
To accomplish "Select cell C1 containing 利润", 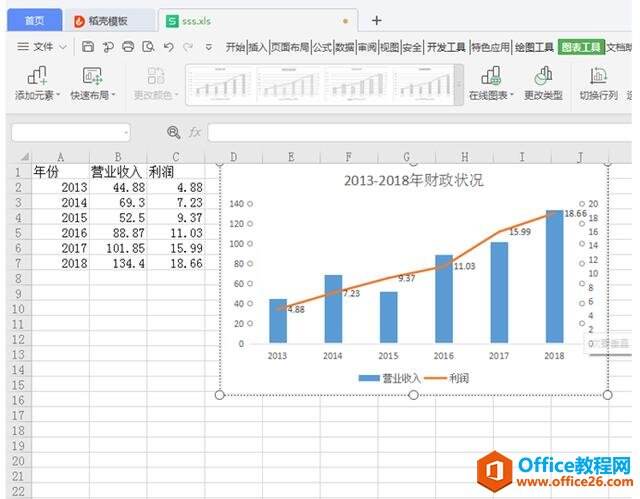I will 176,172.
